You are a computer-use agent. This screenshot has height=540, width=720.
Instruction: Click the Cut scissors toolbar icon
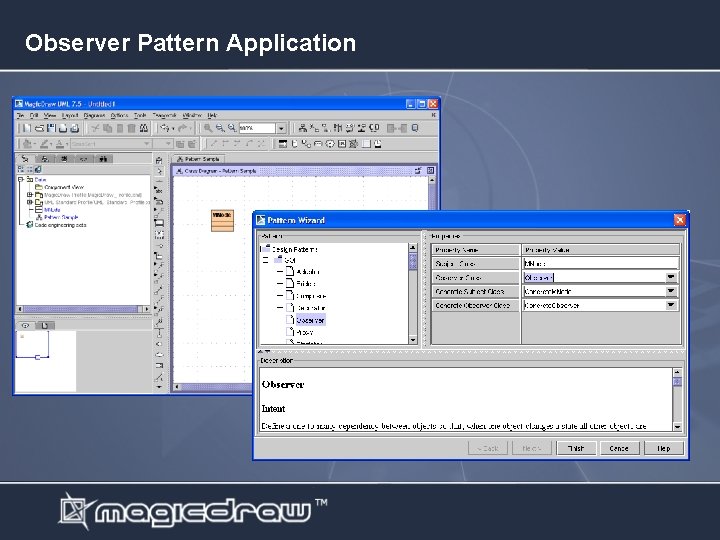pyautogui.click(x=96, y=128)
